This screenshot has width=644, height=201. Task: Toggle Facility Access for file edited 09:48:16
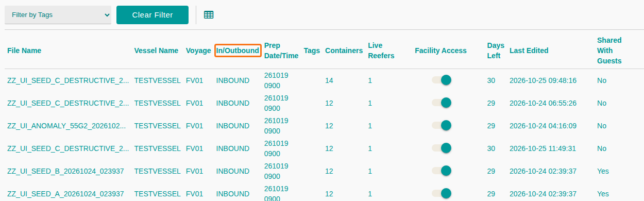click(442, 80)
